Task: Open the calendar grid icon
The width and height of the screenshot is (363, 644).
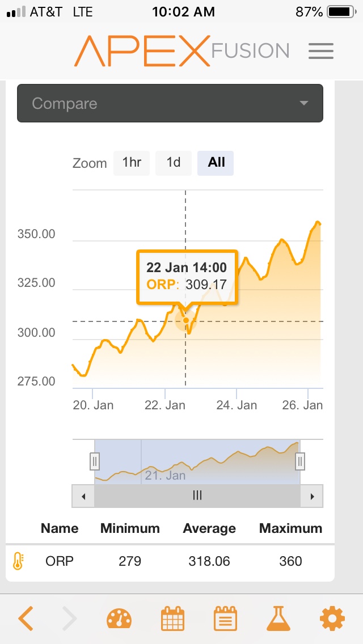Action: click(x=172, y=618)
